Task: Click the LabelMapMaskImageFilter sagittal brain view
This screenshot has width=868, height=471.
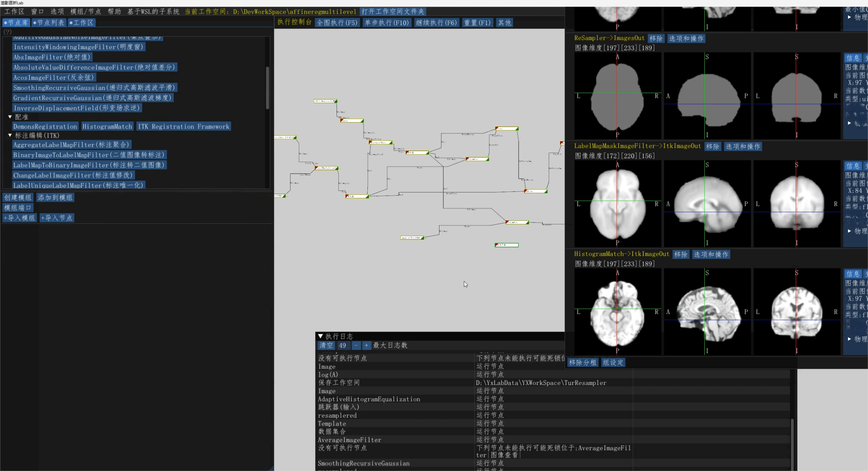Action: click(707, 204)
